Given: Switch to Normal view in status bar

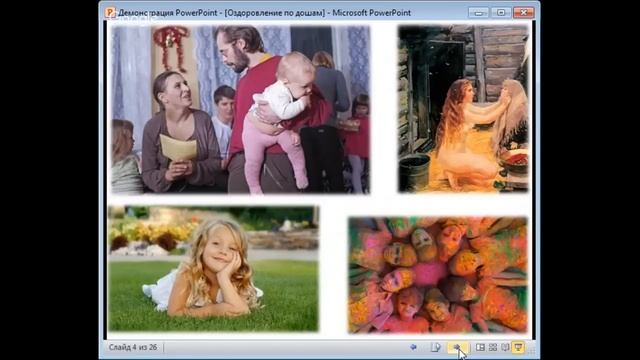Looking at the screenshot, I should [x=480, y=347].
